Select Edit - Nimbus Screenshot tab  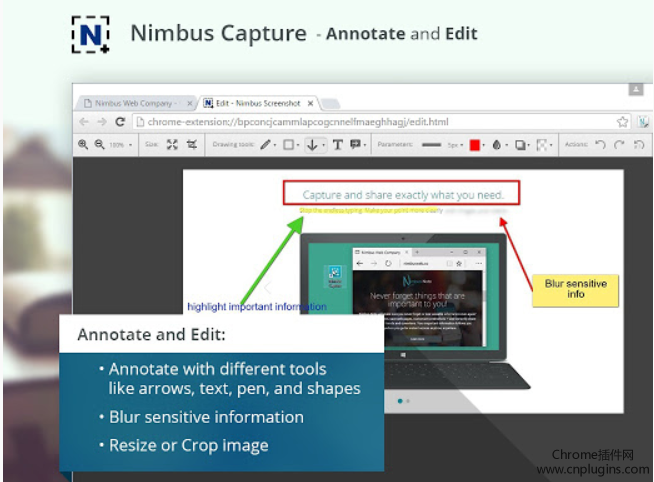tap(259, 103)
